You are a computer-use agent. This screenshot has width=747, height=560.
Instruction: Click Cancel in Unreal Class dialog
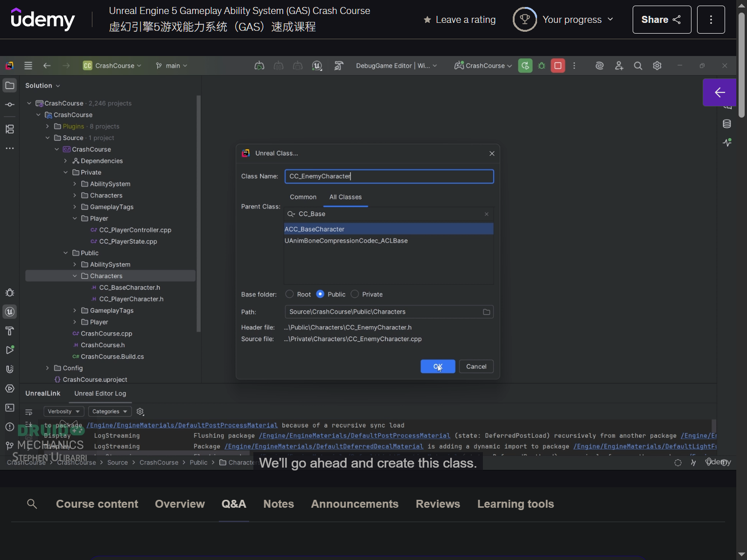(x=476, y=367)
